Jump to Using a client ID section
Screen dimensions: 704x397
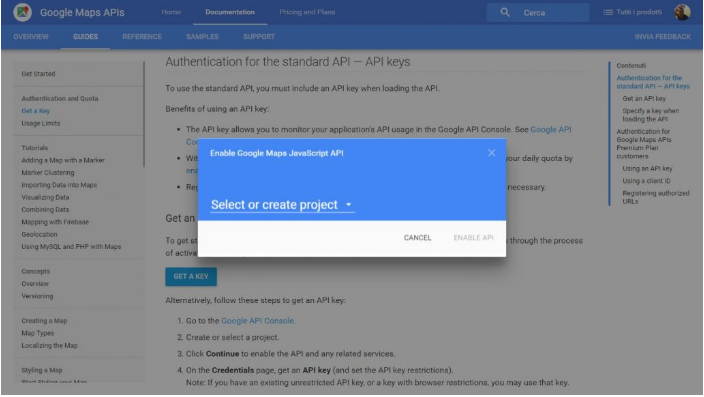[646, 181]
